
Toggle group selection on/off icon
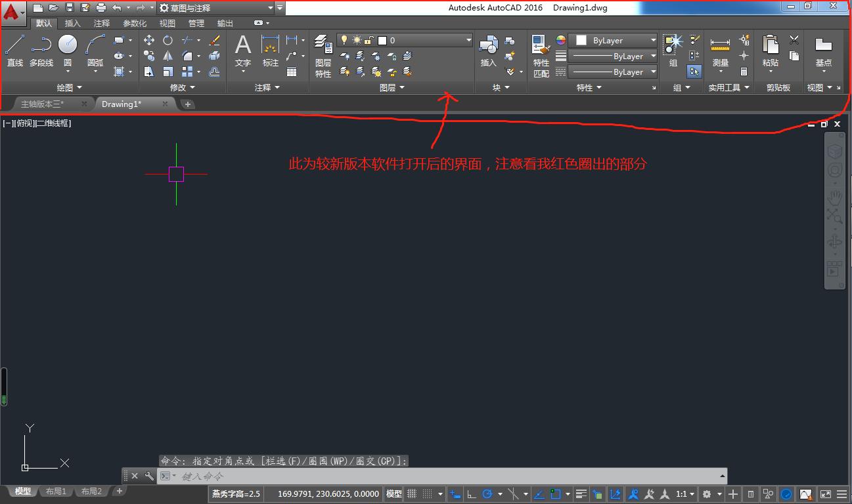click(x=694, y=72)
